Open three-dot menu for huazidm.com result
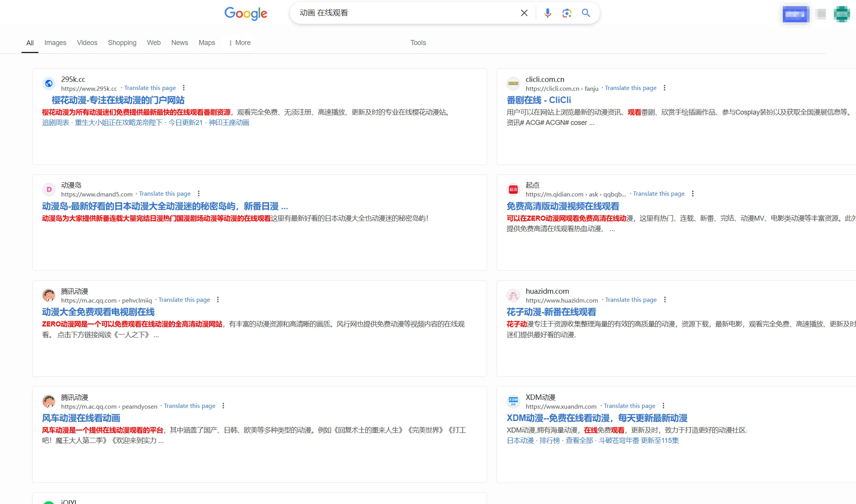The height and width of the screenshot is (504, 856). point(665,300)
